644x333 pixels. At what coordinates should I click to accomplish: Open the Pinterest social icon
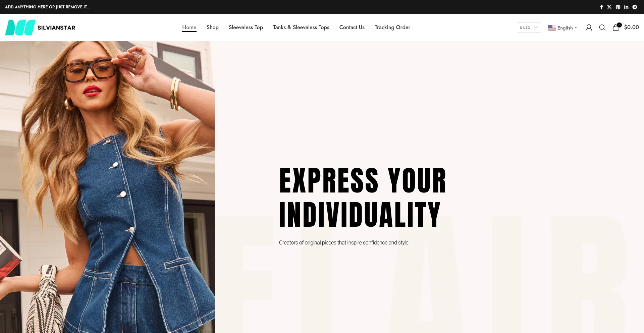(618, 7)
